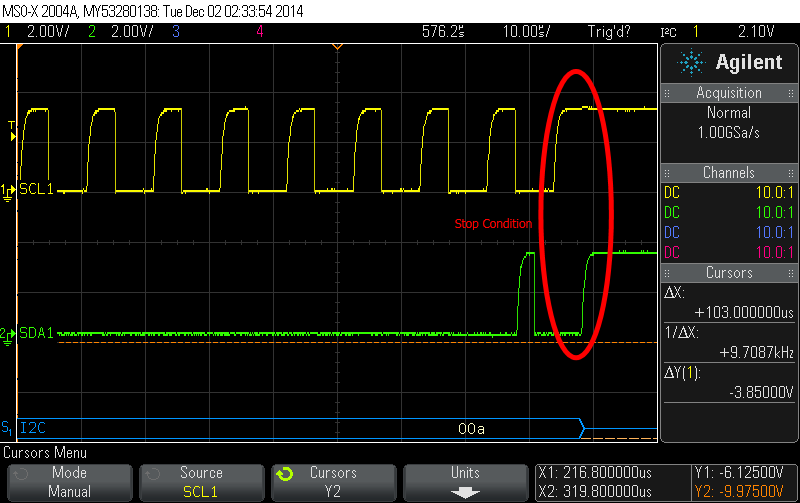Open the Acquisition panel header
This screenshot has height=503, width=800.
tap(729, 93)
